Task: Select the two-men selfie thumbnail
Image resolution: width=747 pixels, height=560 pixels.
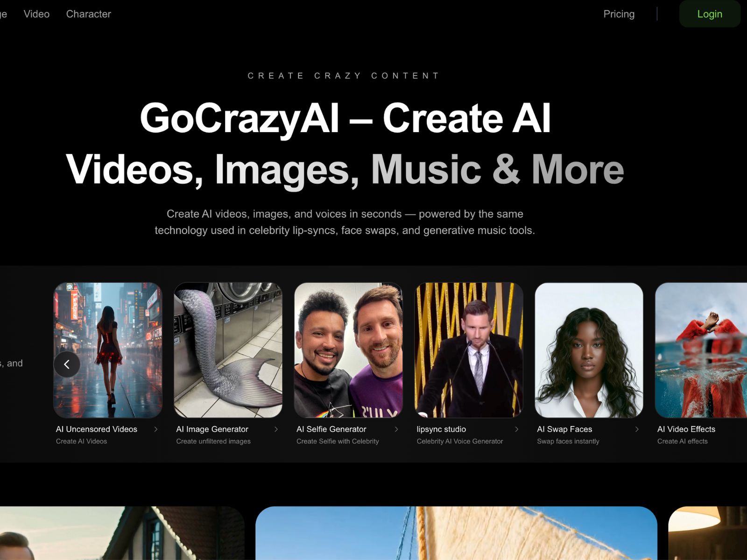Action: 348,350
